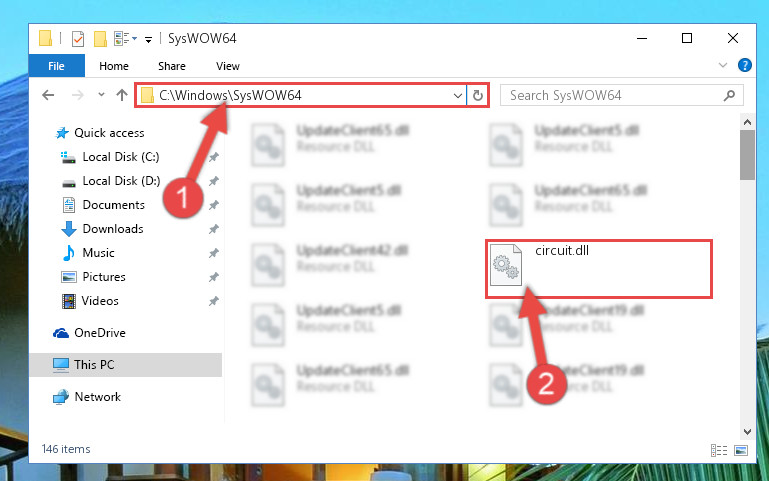The image size is (769, 481).
Task: Switch to the Home ribbon tab
Action: click(x=114, y=66)
